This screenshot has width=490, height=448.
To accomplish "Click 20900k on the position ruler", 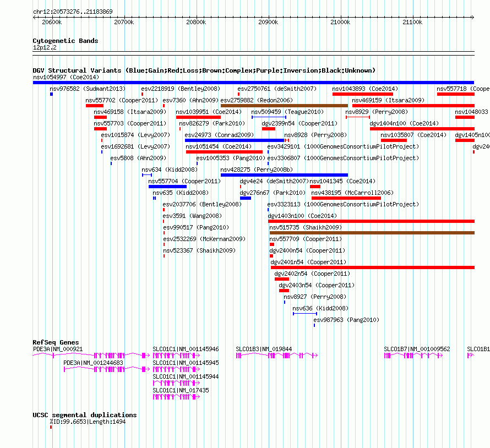I will point(268,22).
